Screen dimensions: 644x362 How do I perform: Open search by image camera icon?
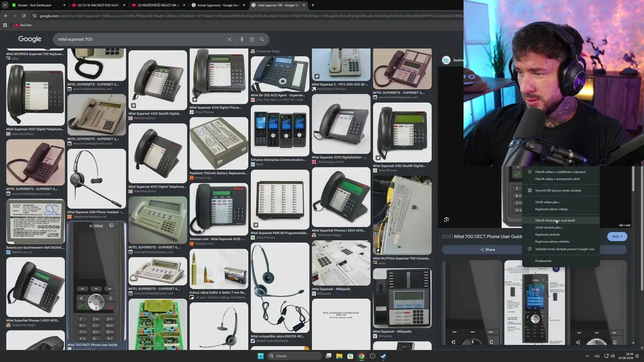tap(252, 39)
